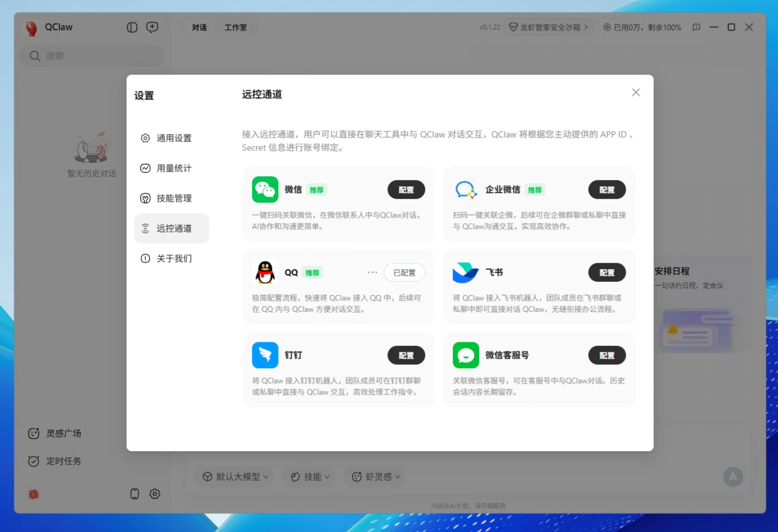Switch to the 工作室 tab

235,27
